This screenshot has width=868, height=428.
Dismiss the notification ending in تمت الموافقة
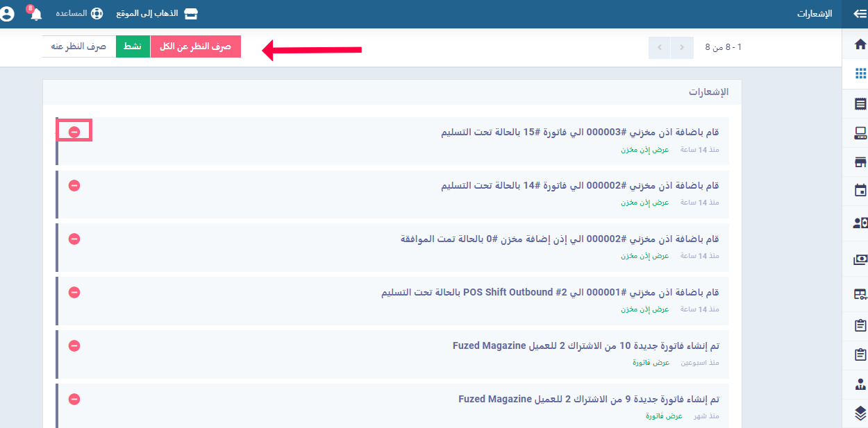coord(74,239)
